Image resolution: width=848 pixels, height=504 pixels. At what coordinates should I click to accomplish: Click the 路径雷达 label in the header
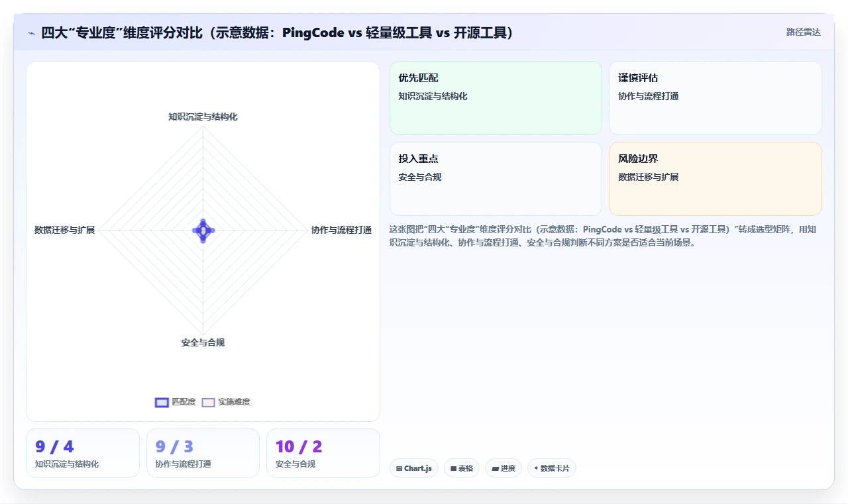pyautogui.click(x=803, y=32)
